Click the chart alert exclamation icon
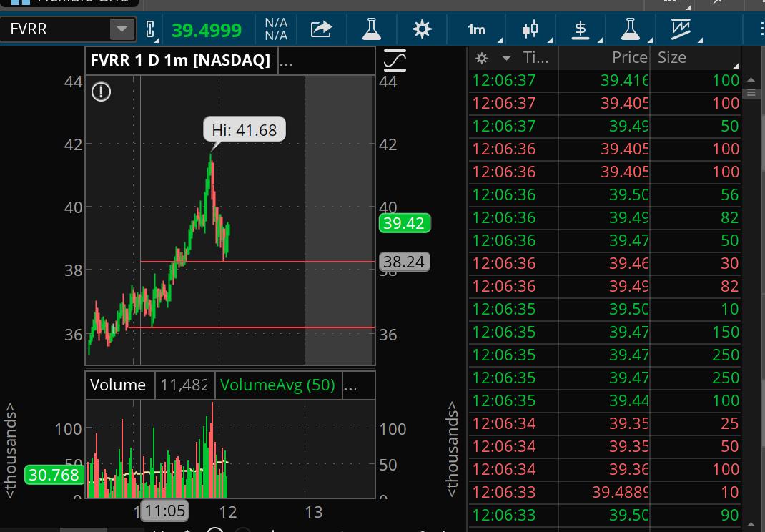Viewport: 765px width, 532px height. 101,92
